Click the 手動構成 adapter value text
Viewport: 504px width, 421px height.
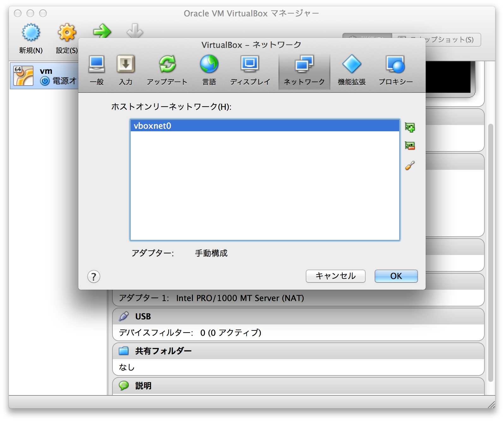[x=211, y=253]
